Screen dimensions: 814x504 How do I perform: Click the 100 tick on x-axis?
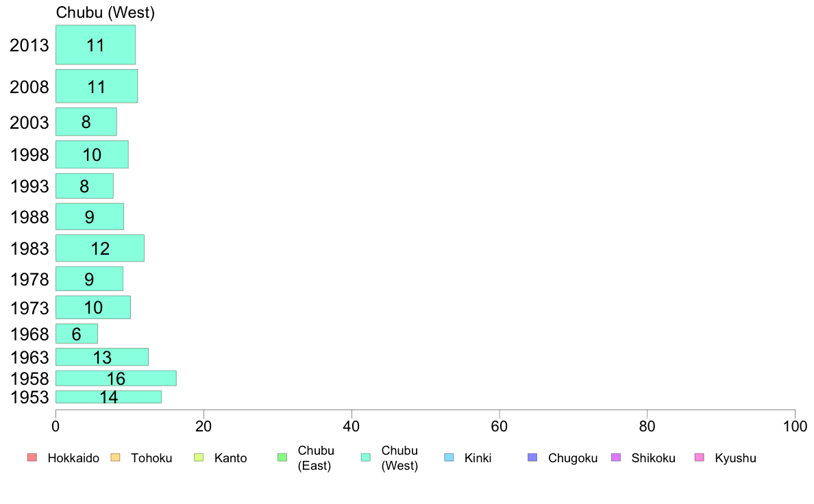[795, 427]
